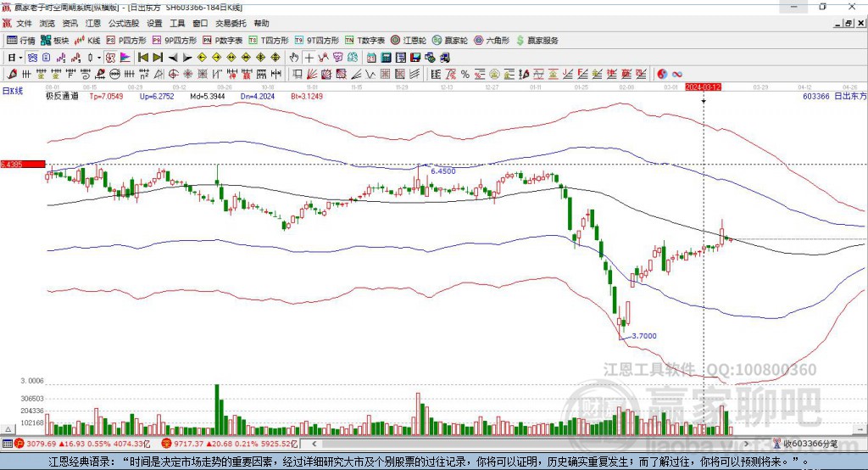
Task: Select the percent % retracement tool
Action: (x=465, y=75)
